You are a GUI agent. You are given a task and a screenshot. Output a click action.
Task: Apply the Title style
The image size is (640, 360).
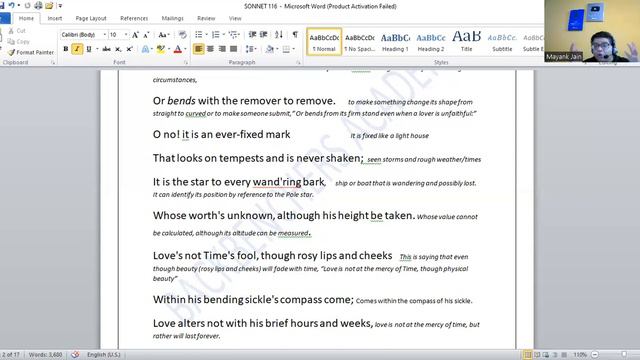[467, 42]
